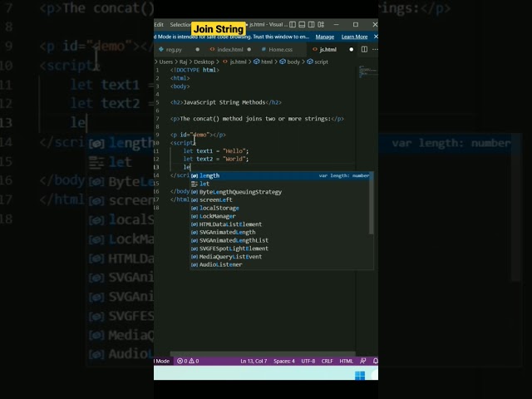The height and width of the screenshot is (399, 532).
Task: Choose localStorage suggestion
Action: (x=281, y=208)
